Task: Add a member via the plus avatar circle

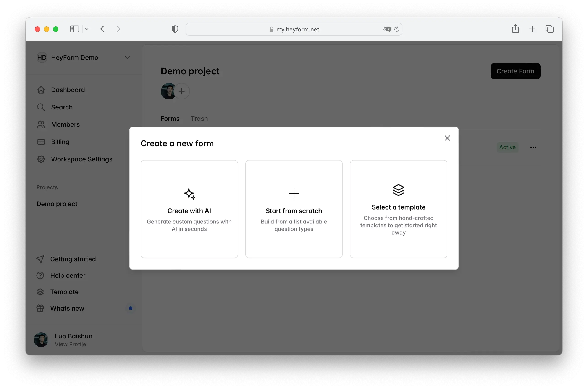Action: coord(182,91)
